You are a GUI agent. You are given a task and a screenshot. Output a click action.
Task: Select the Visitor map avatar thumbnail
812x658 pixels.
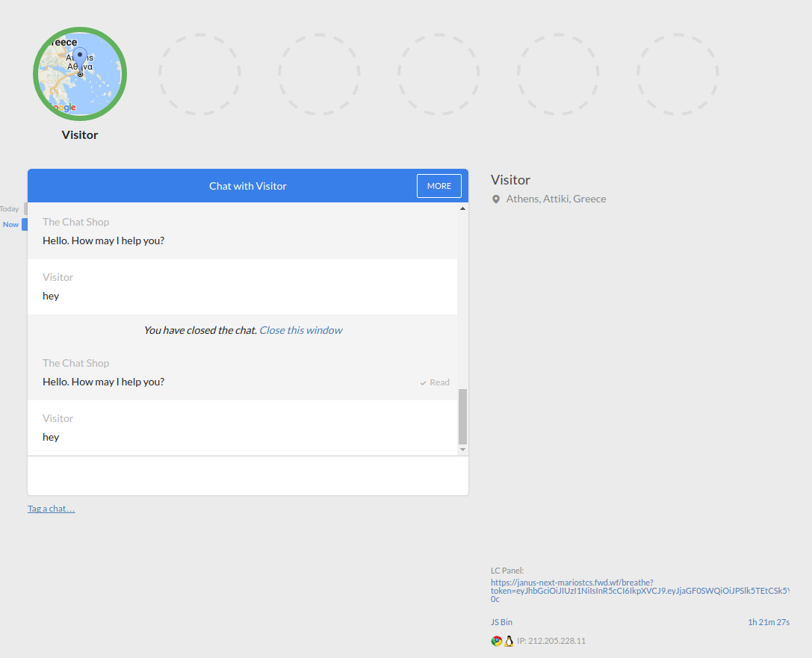click(x=80, y=73)
